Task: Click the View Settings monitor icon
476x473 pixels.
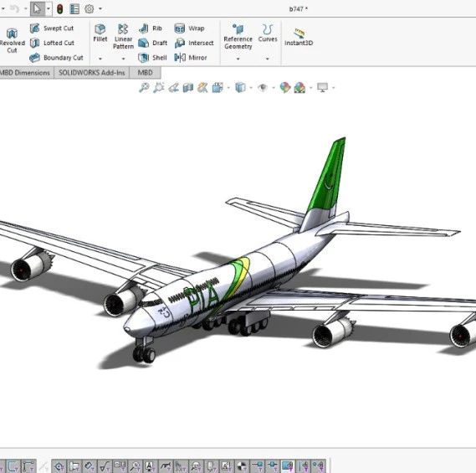Action: pos(322,88)
